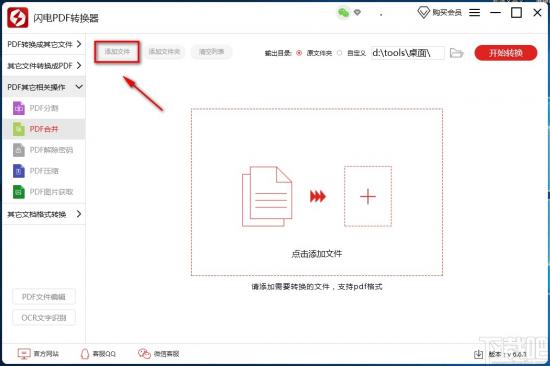Open the WeChat icon in title bar
550x366 pixels.
[343, 13]
